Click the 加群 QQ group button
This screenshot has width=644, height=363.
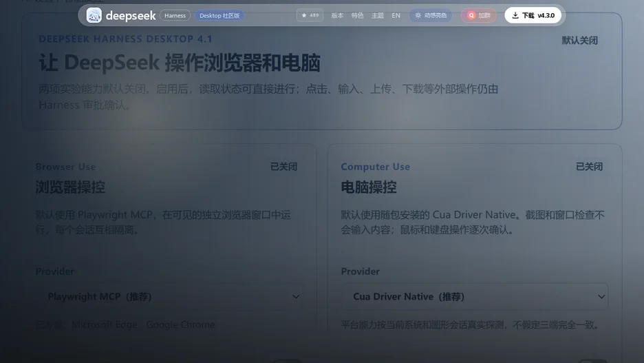tap(479, 16)
